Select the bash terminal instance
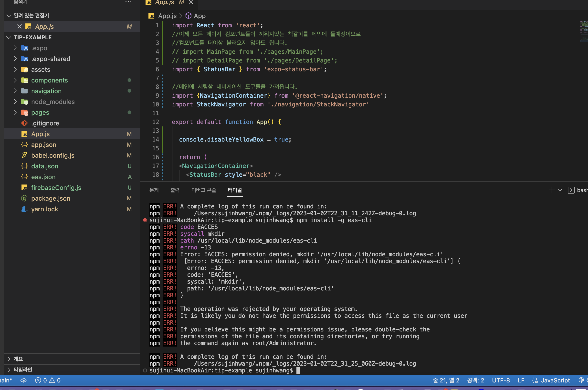The image size is (588, 390). tap(578, 190)
